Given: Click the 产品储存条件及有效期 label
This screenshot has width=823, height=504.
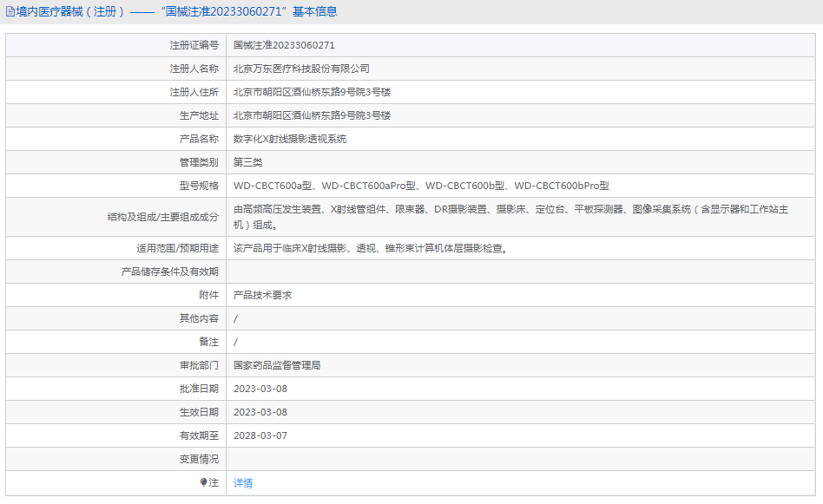Looking at the screenshot, I should [170, 272].
